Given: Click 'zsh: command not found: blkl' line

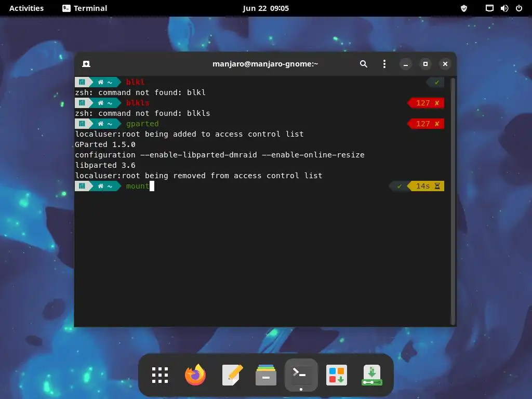Looking at the screenshot, I should coord(140,92).
